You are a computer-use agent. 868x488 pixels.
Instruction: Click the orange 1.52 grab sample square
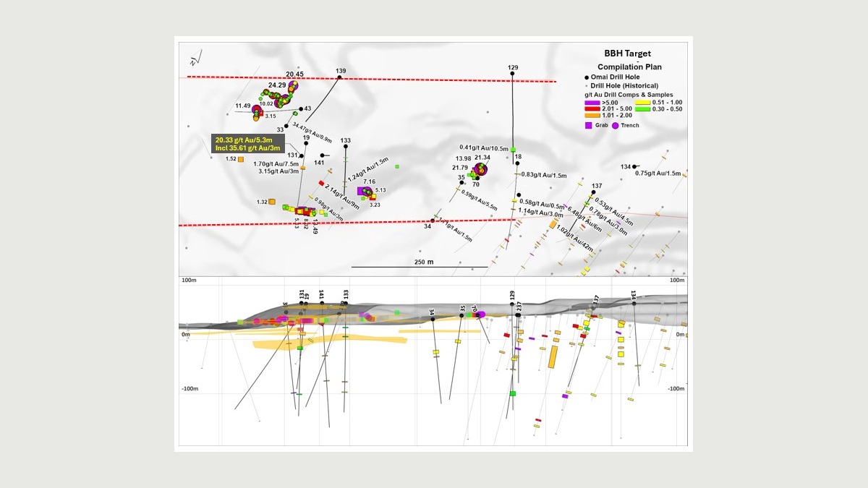241,159
